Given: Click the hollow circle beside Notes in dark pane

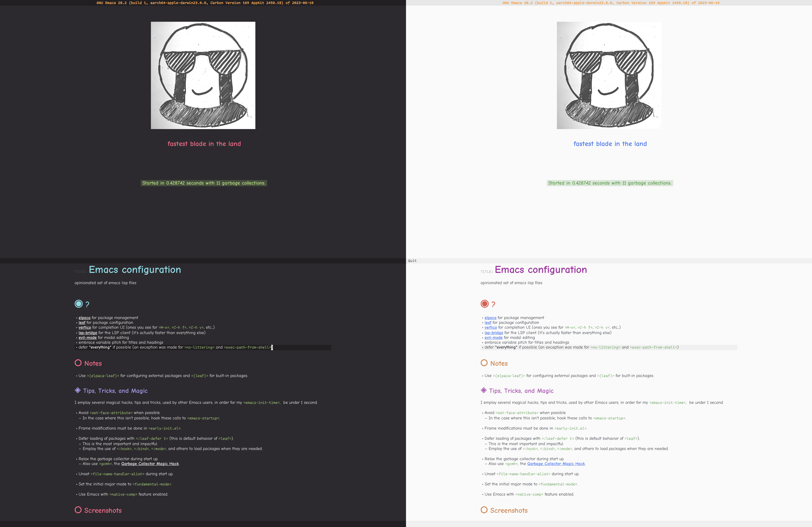Looking at the screenshot, I should 78,363.
